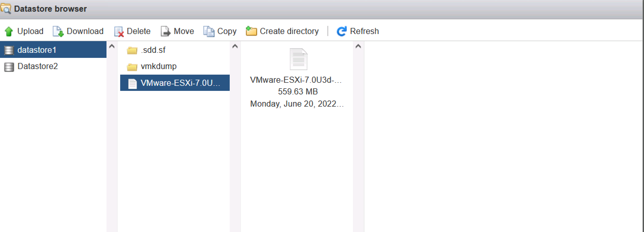644x232 pixels.
Task: Open the .sdd.sf folder
Action: tap(153, 50)
